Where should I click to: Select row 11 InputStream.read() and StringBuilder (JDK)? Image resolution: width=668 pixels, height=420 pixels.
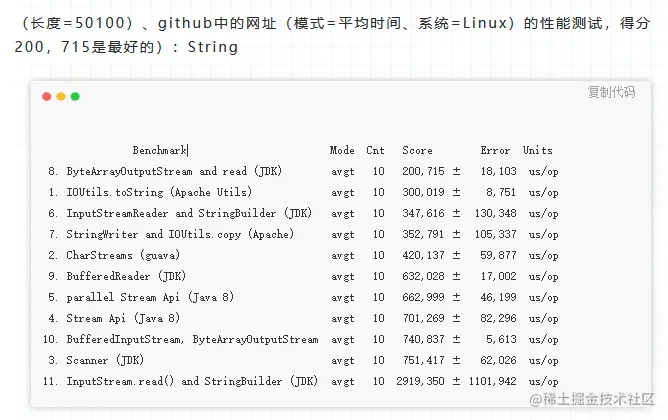point(300,381)
